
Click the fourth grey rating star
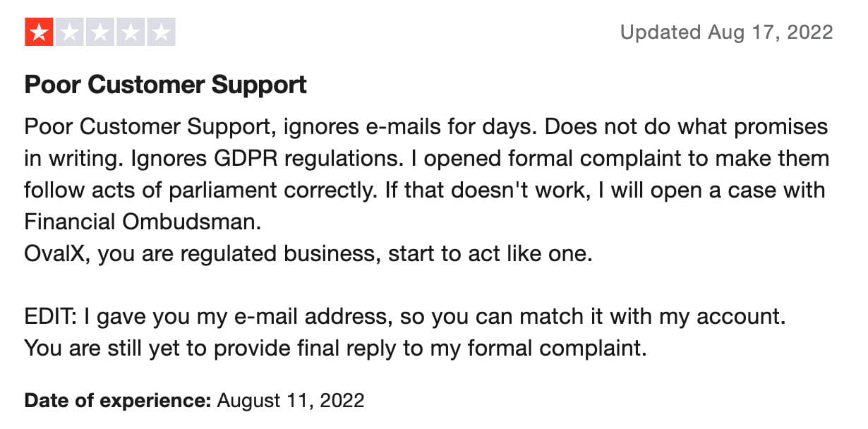click(x=131, y=32)
